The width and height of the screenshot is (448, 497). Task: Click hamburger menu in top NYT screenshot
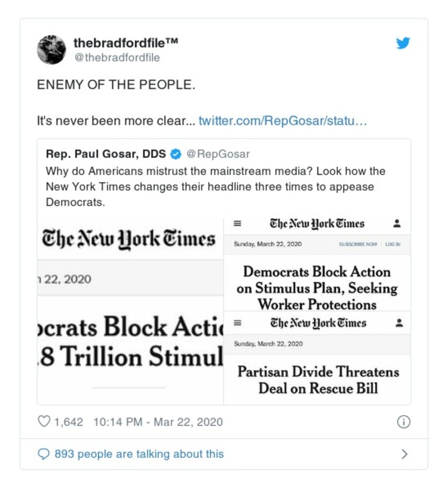237,224
